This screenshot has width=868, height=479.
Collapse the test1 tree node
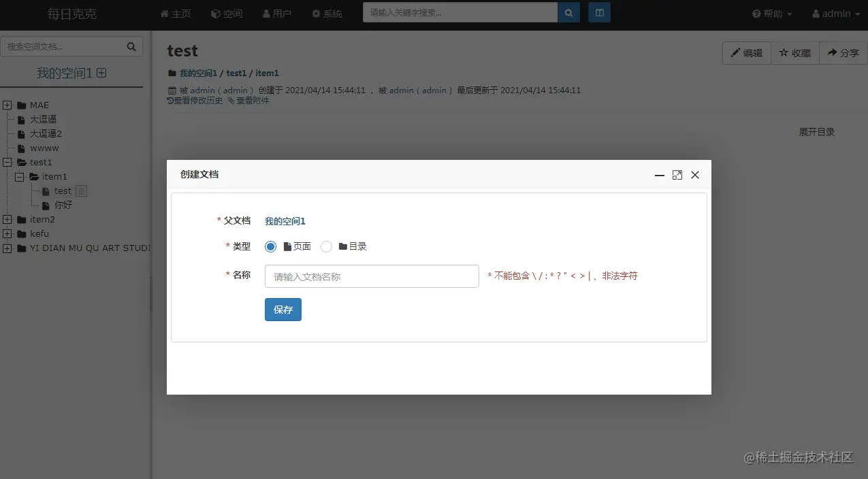[x=7, y=163]
